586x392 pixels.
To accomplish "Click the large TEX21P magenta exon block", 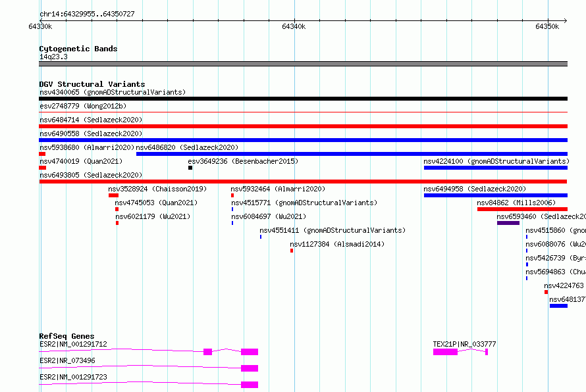I will coord(446,352).
